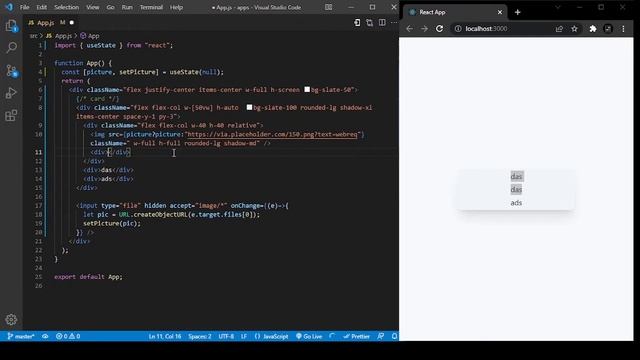Select the React App browser tab
The width and height of the screenshot is (640, 360).
point(454,12)
